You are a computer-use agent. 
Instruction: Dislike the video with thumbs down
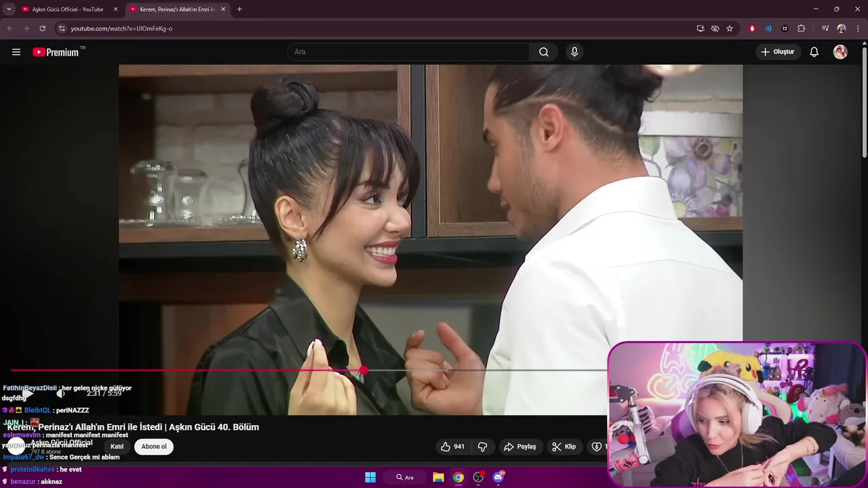(x=483, y=447)
